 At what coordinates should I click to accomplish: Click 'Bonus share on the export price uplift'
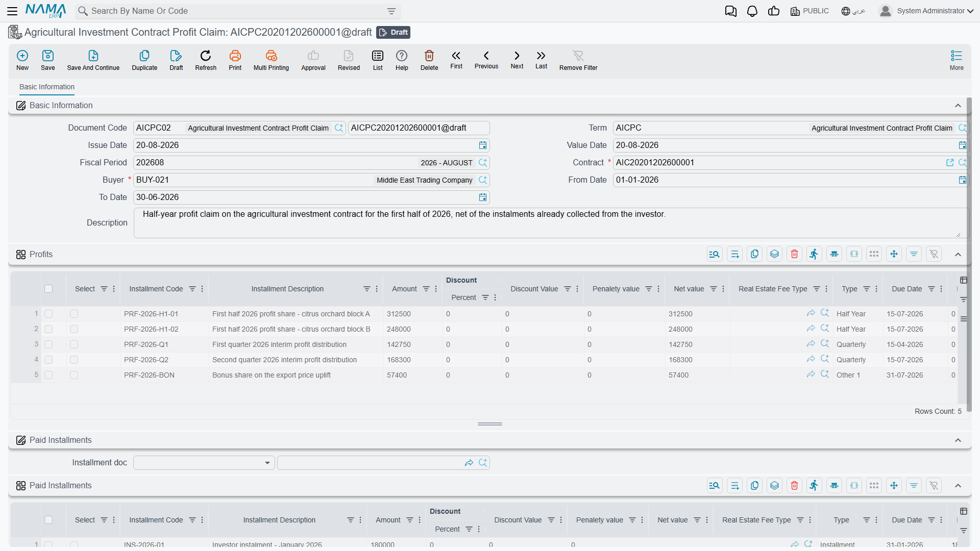click(272, 375)
